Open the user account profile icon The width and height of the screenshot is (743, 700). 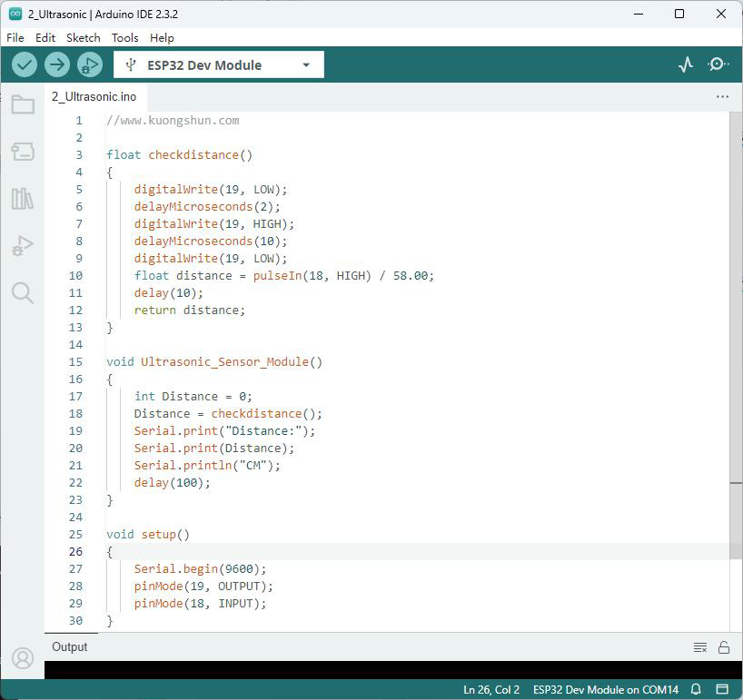click(x=23, y=658)
